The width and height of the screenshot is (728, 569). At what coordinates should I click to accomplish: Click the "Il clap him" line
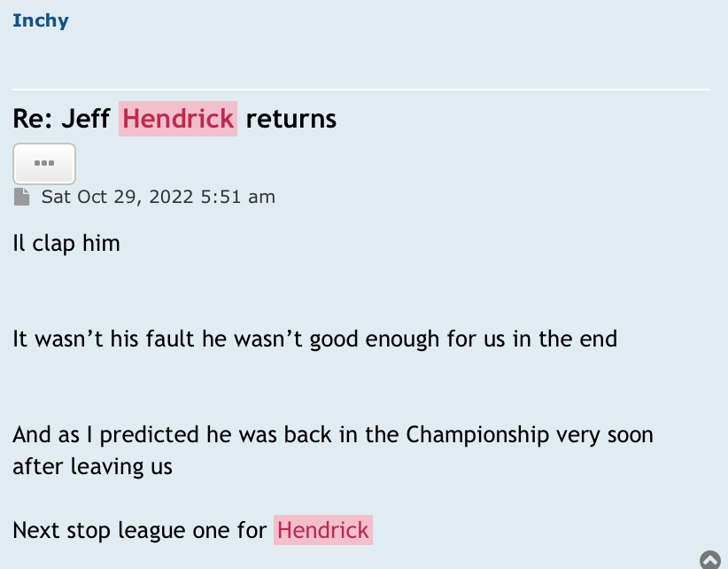(x=66, y=243)
